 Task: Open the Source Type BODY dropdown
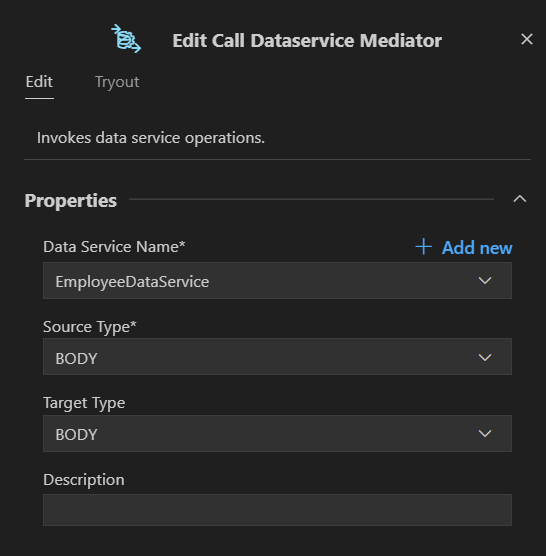tap(277, 357)
